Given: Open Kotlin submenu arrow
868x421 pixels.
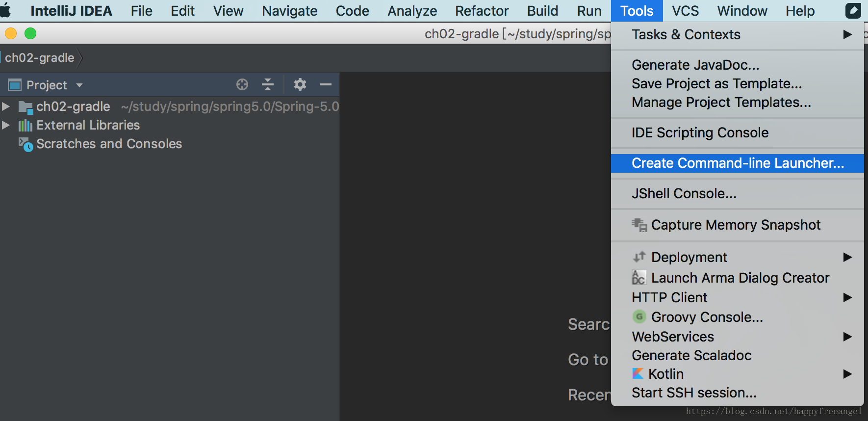Looking at the screenshot, I should coord(847,374).
